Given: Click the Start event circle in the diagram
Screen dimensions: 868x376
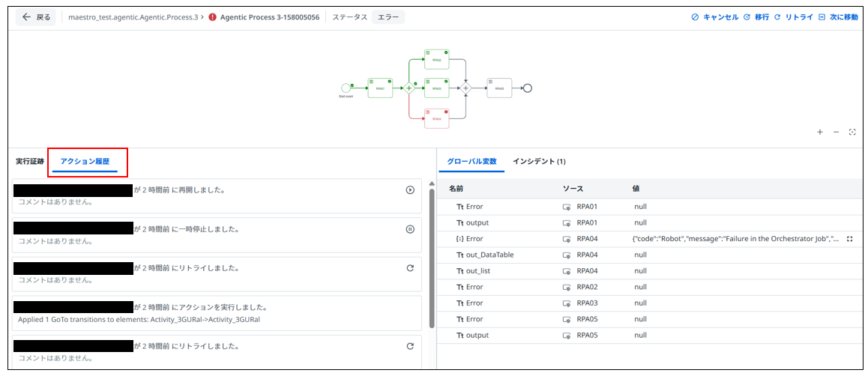Looking at the screenshot, I should pos(346,88).
